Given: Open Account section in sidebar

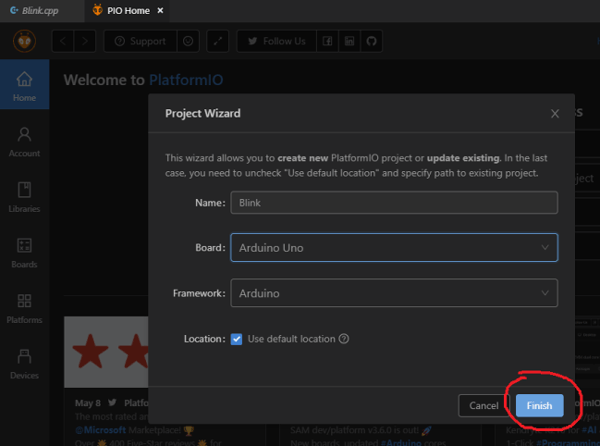Looking at the screenshot, I should coord(24,141).
